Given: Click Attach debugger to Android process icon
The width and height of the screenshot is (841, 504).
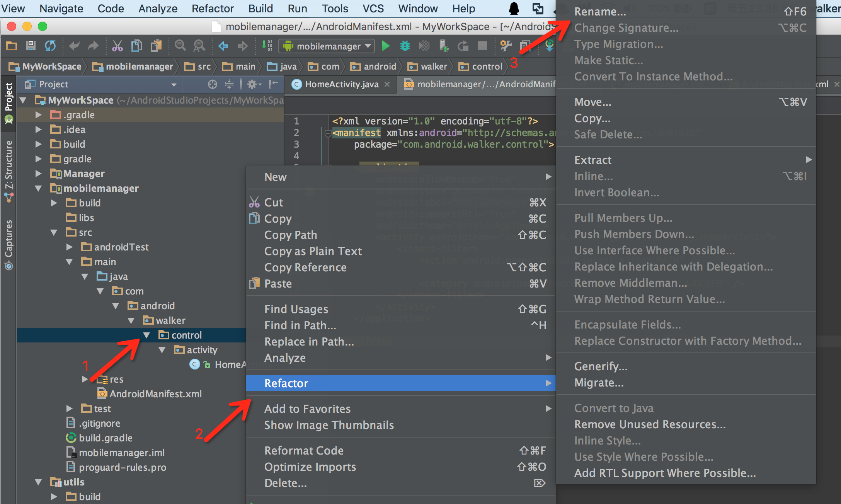Looking at the screenshot, I should click(x=444, y=46).
